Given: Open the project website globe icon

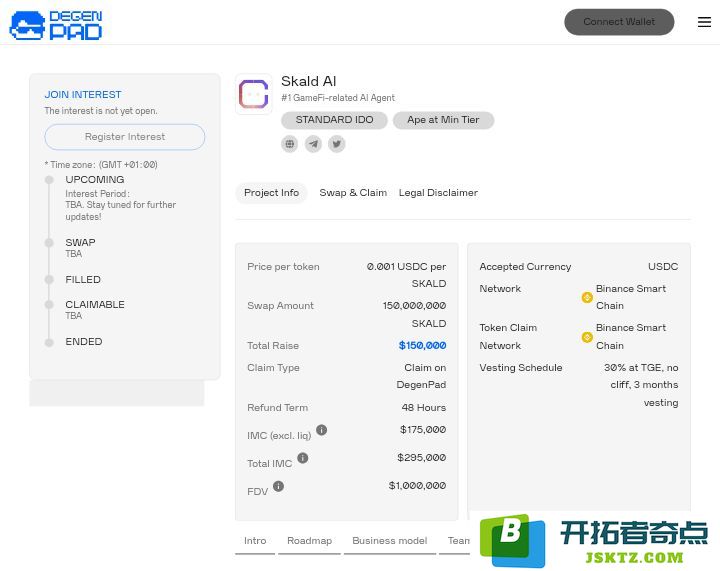Looking at the screenshot, I should (290, 144).
